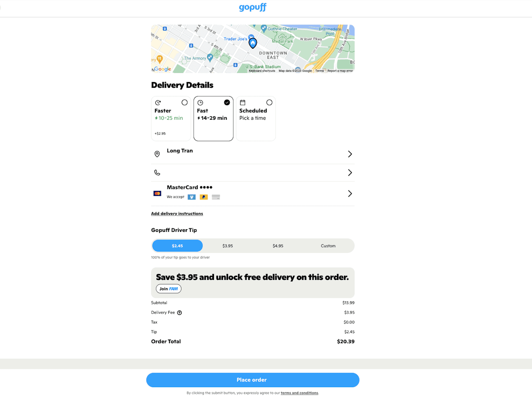This screenshot has height=399, width=532.
Task: Click Report a map error link
Action: [x=340, y=71]
